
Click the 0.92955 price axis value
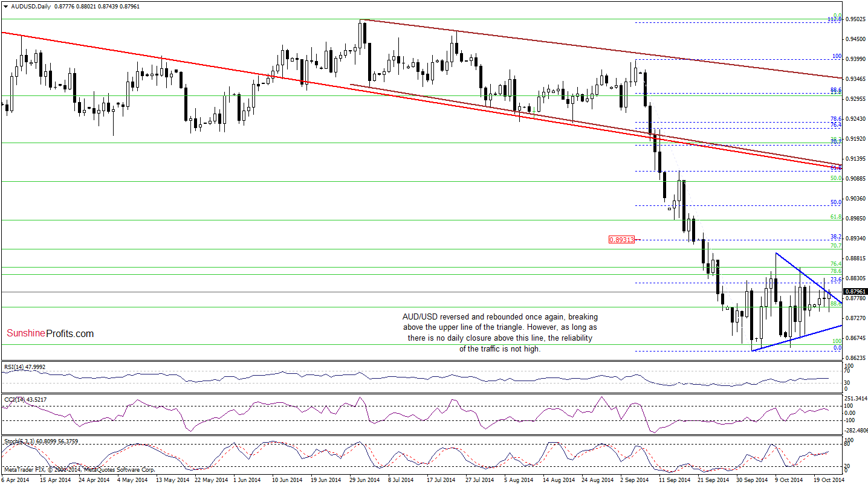(855, 99)
